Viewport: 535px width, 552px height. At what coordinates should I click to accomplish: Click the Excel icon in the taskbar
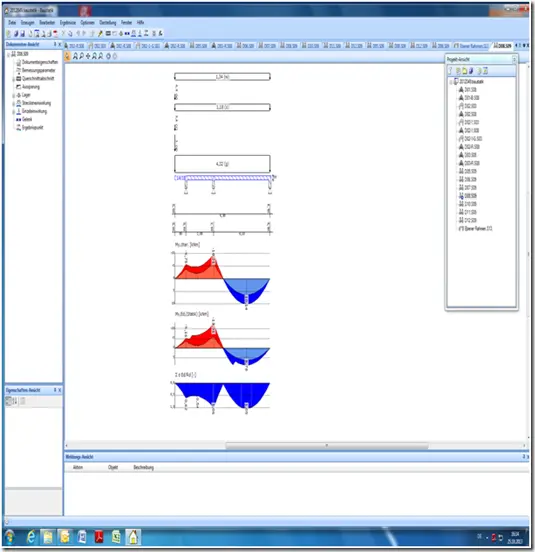point(116,537)
